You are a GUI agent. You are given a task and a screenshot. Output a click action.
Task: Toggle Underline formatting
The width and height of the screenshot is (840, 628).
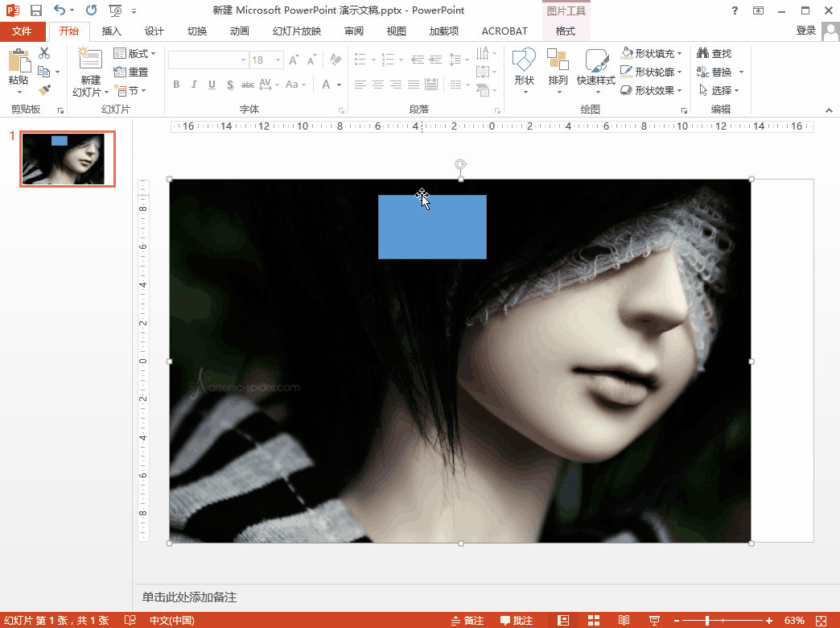212,85
